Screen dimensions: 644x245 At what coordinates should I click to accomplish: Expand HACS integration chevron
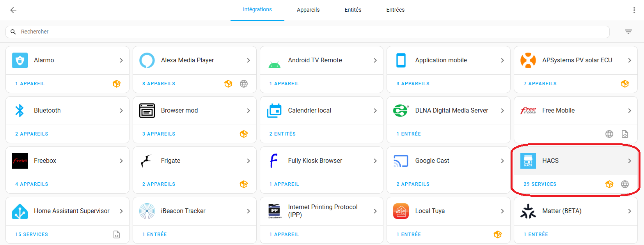(630, 161)
